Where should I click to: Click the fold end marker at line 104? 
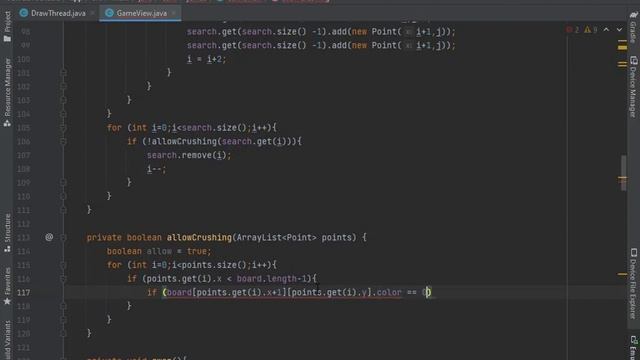(x=63, y=114)
